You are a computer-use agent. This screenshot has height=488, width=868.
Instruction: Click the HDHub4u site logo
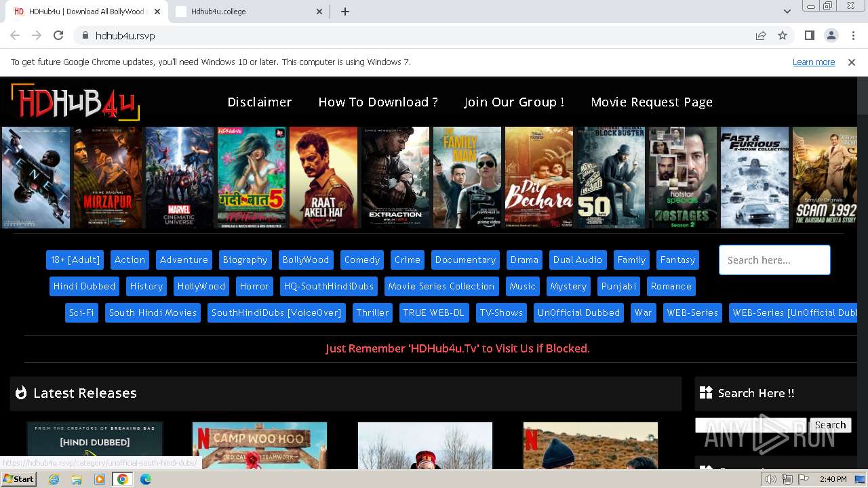75,102
